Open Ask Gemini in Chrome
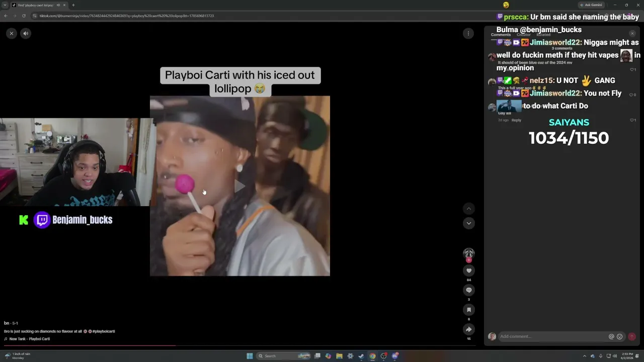This screenshot has width=644, height=362. 591,5
